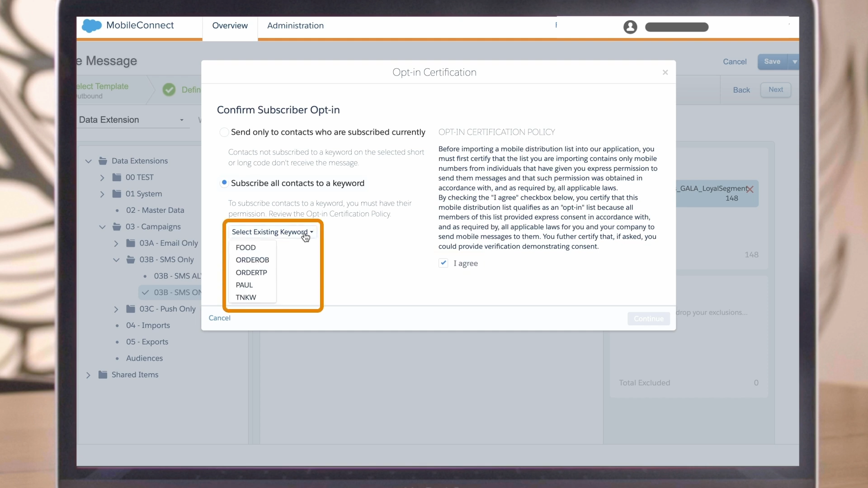
Task: Choose ORDEROB from the keyword list
Action: point(252,260)
